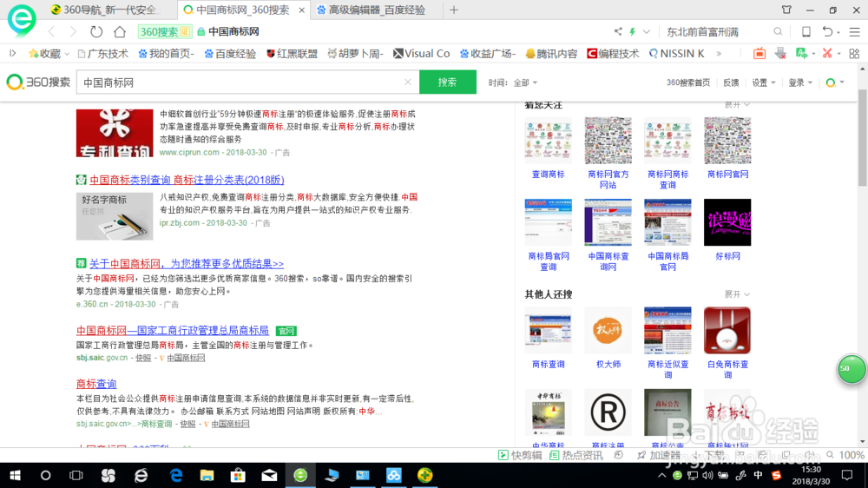The width and height of the screenshot is (868, 488).
Task: Open the 商标查询 search result link
Action: coord(96,384)
